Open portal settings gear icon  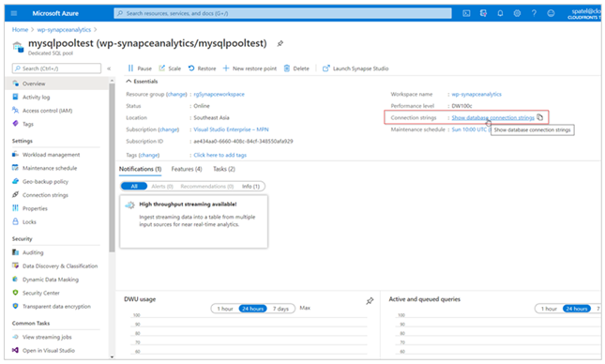pos(517,13)
